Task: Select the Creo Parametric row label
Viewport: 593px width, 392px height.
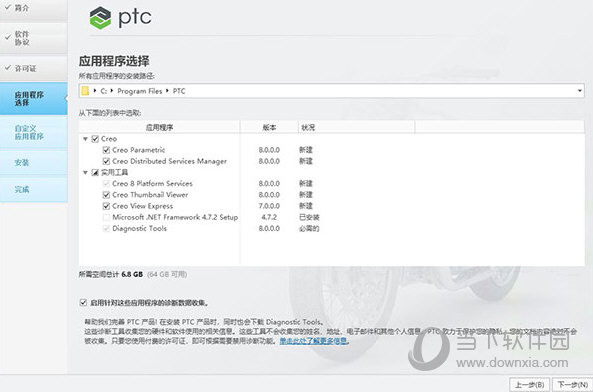Action: 139,150
